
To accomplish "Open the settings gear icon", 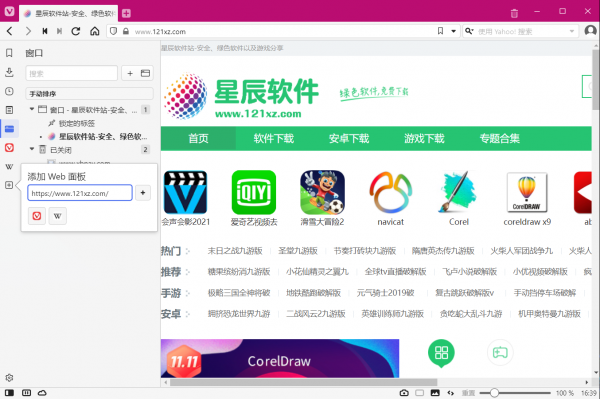I will (x=9, y=378).
